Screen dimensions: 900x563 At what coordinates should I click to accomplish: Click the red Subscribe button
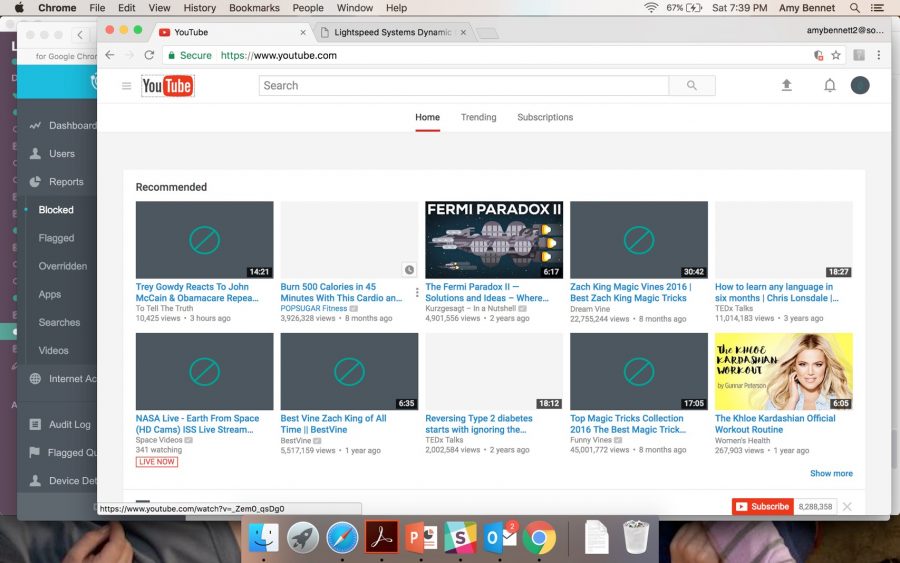point(762,506)
